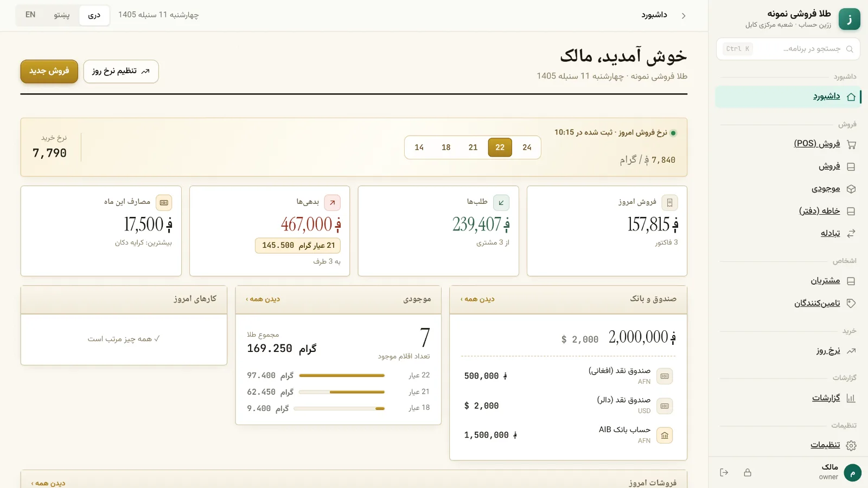Viewport: 868px width, 488px height.
Task: Select karat 18 rate option
Action: point(446,147)
